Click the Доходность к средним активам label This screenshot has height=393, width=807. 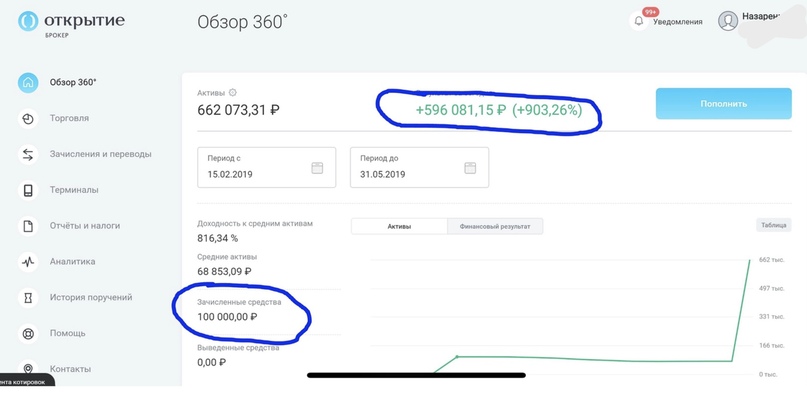point(255,224)
